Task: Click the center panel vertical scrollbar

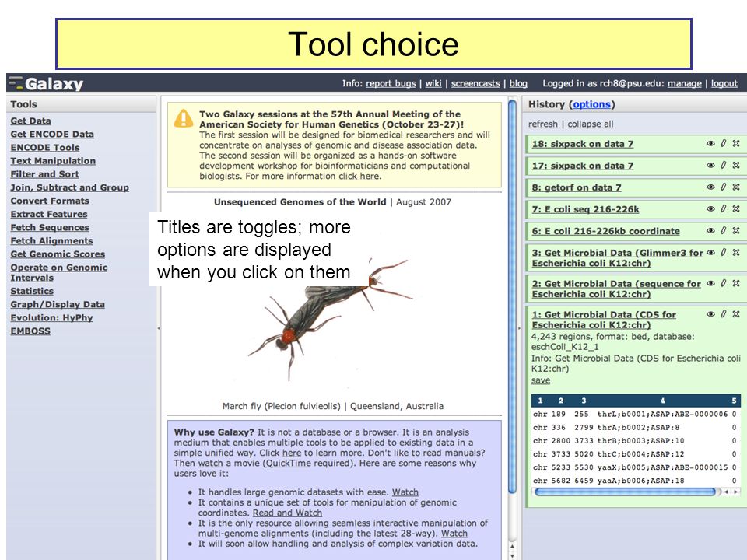Action: [512, 296]
